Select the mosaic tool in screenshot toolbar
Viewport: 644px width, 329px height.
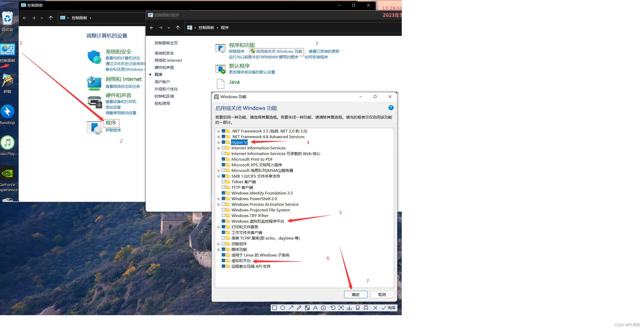coord(307,308)
